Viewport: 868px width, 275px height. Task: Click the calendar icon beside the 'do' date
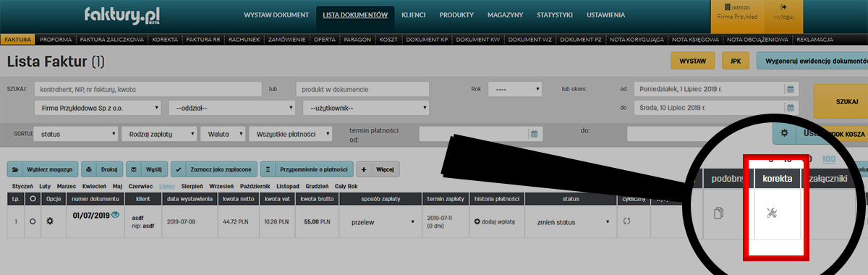coord(791,108)
